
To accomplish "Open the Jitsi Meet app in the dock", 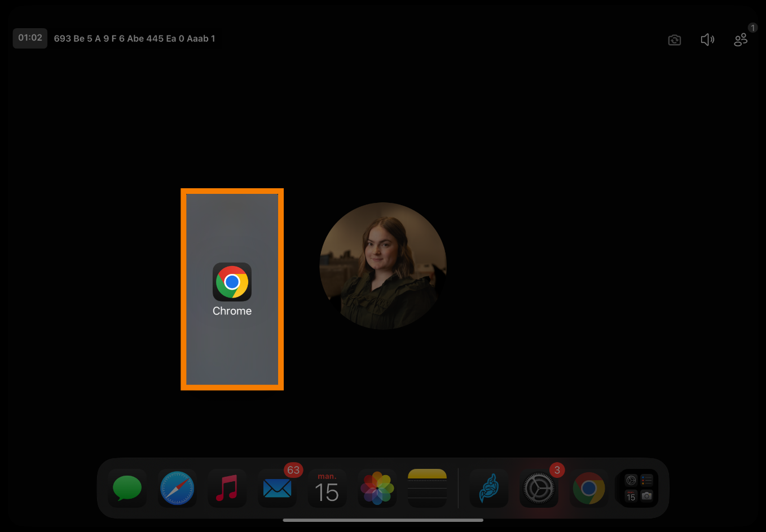I will point(489,488).
